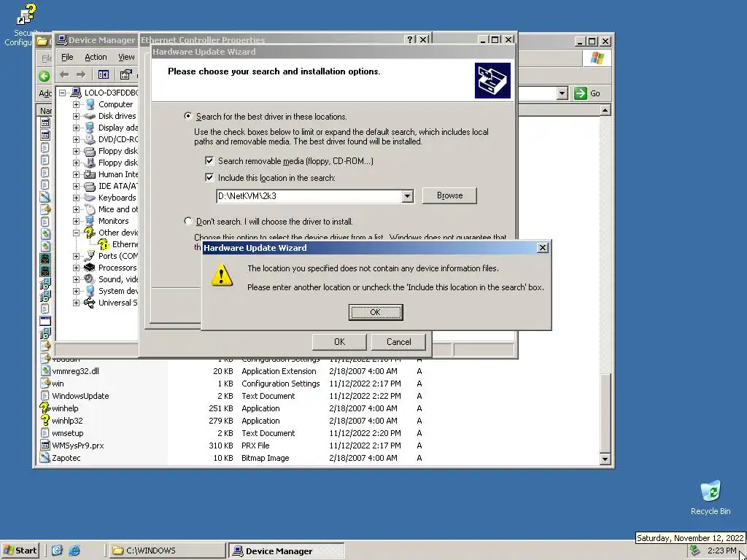Select the win configuration settings file
This screenshot has width=747, height=560.
pyautogui.click(x=58, y=384)
